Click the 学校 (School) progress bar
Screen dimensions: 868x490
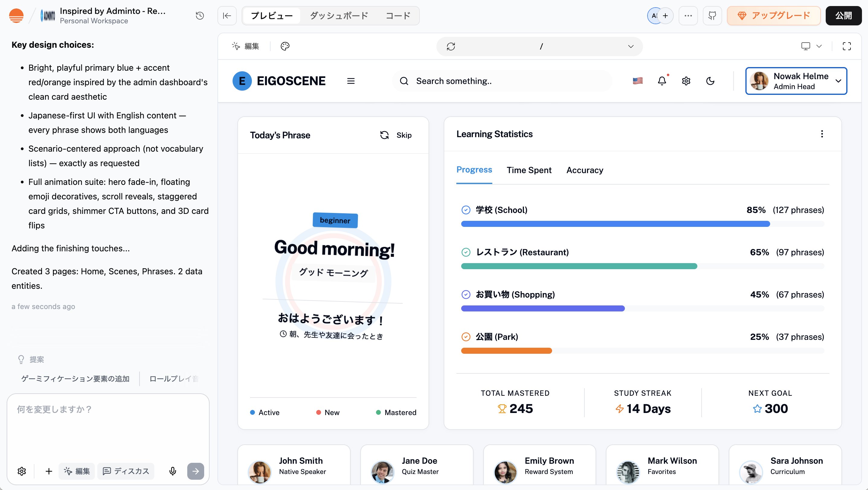(615, 224)
